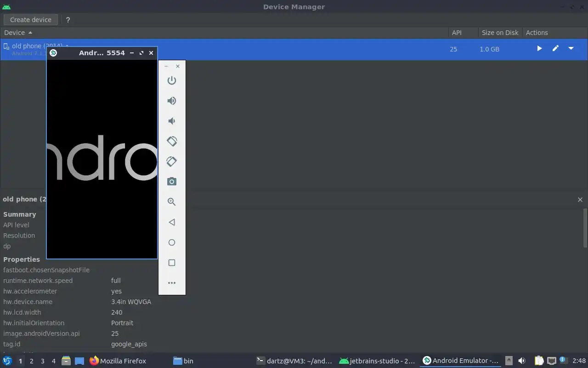Click the emulator window icon in title bar
This screenshot has height=368, width=588.
(x=53, y=53)
